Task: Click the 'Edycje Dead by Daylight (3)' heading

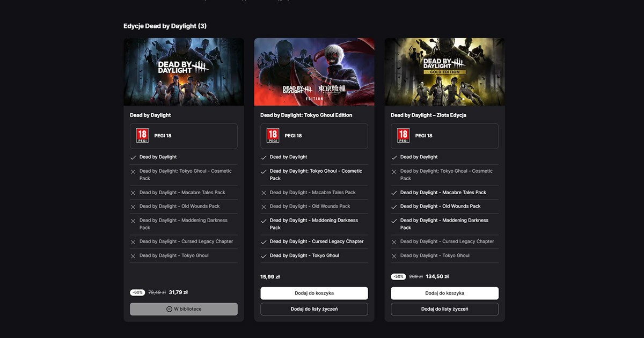Action: tap(165, 26)
